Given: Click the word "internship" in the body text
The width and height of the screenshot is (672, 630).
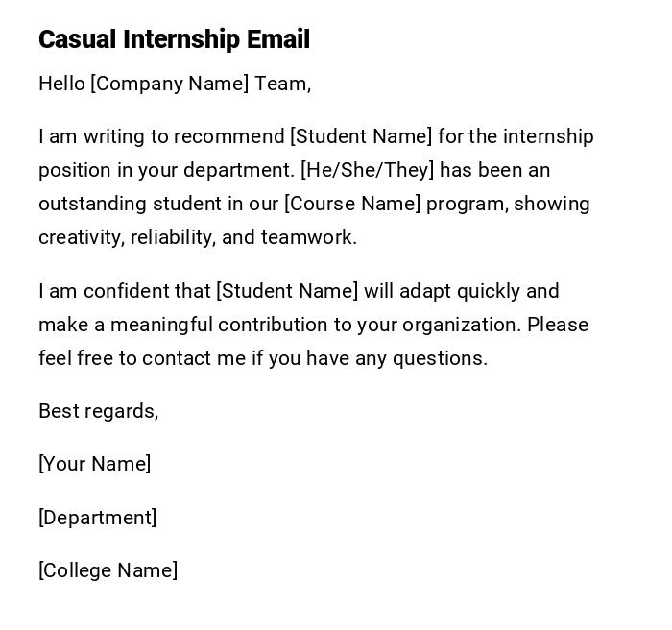Looking at the screenshot, I should pos(548,136).
